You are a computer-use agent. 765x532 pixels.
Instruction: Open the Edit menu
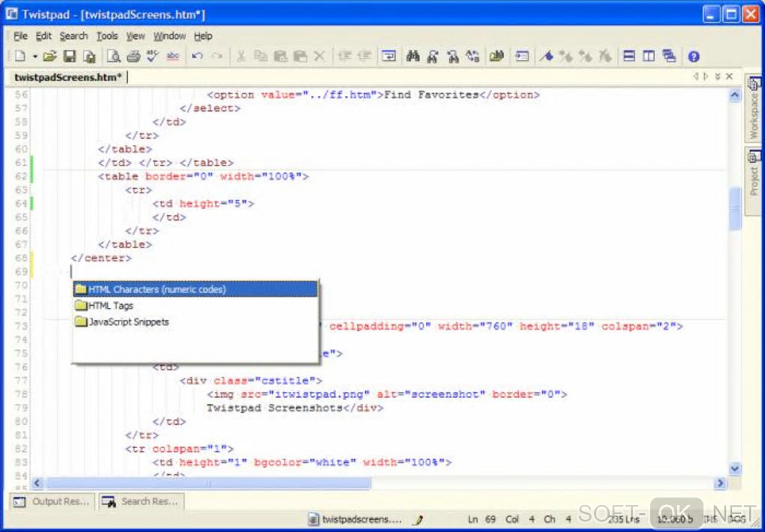pos(43,36)
